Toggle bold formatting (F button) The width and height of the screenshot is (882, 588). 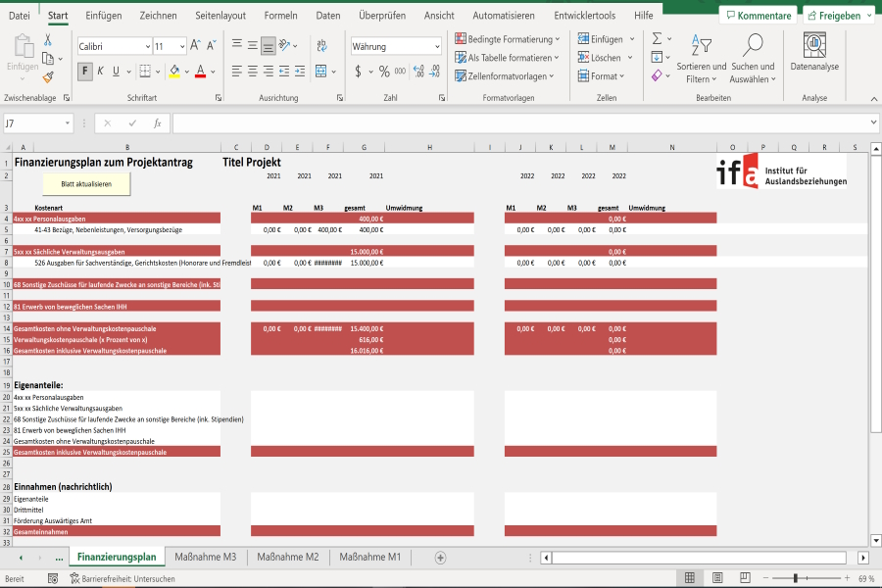85,72
